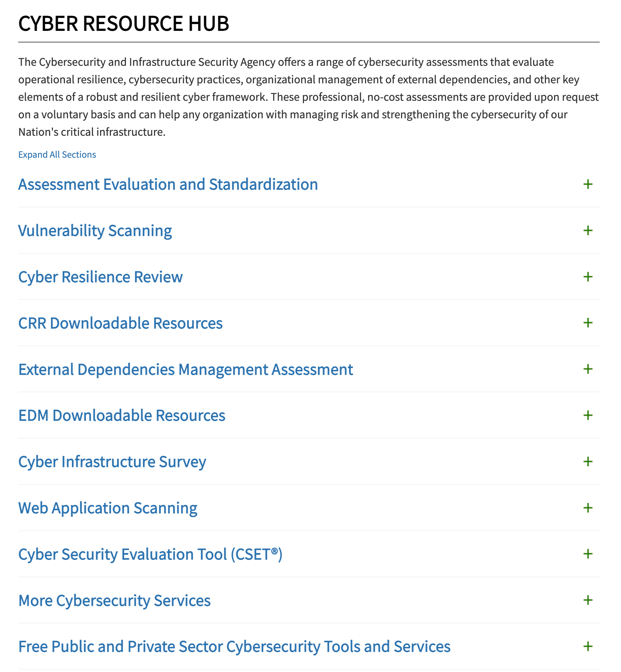Expand the Assessment Evaluation and Standardization section

pyautogui.click(x=588, y=184)
